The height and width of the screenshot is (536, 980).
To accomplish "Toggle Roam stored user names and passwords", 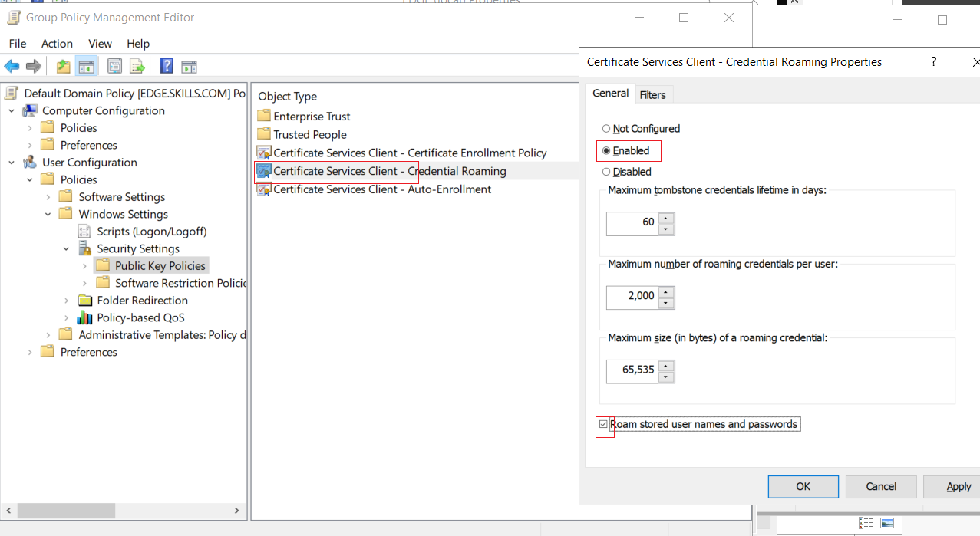I will point(603,424).
